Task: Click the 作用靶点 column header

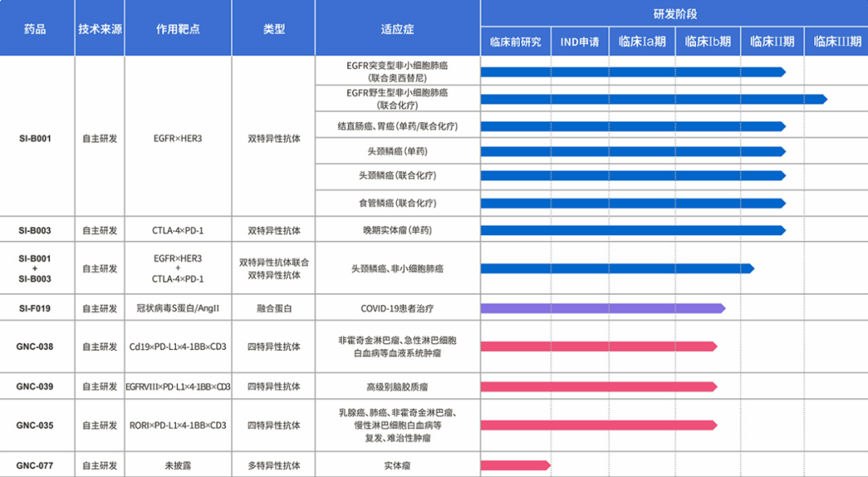Action: 178,29
